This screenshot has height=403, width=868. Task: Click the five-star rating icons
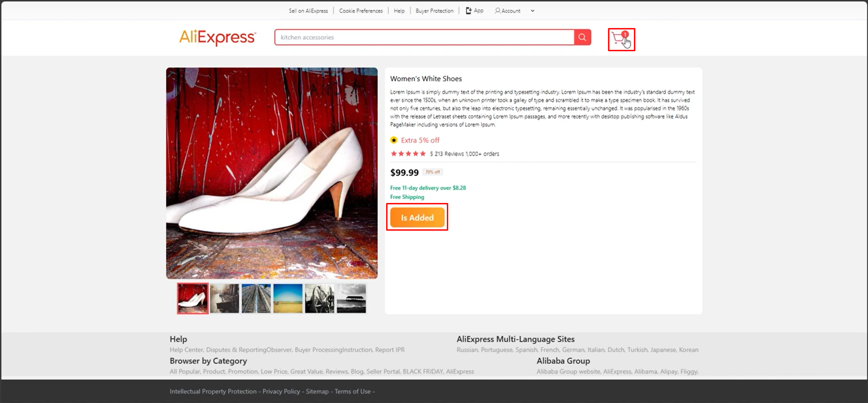(x=408, y=154)
